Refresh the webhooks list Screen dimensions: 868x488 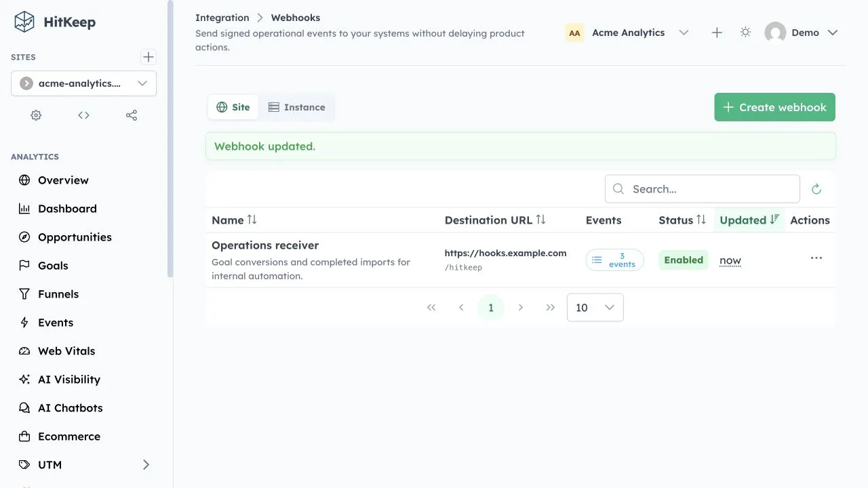816,189
